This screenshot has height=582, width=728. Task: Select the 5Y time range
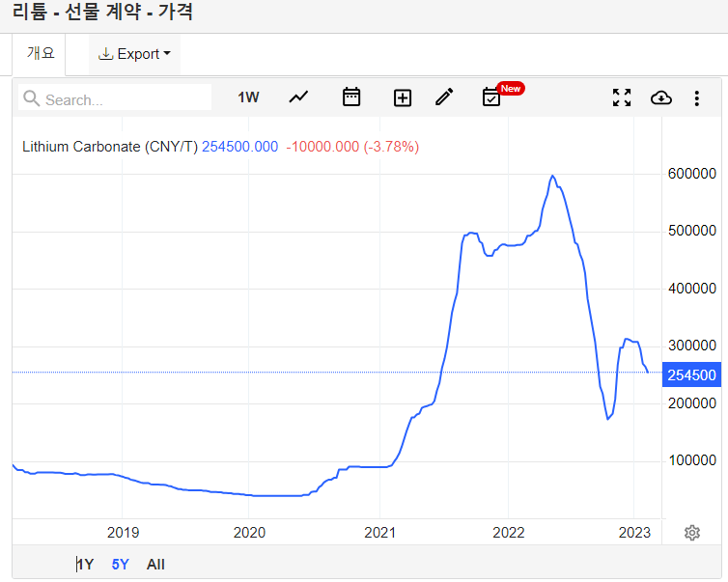click(120, 565)
